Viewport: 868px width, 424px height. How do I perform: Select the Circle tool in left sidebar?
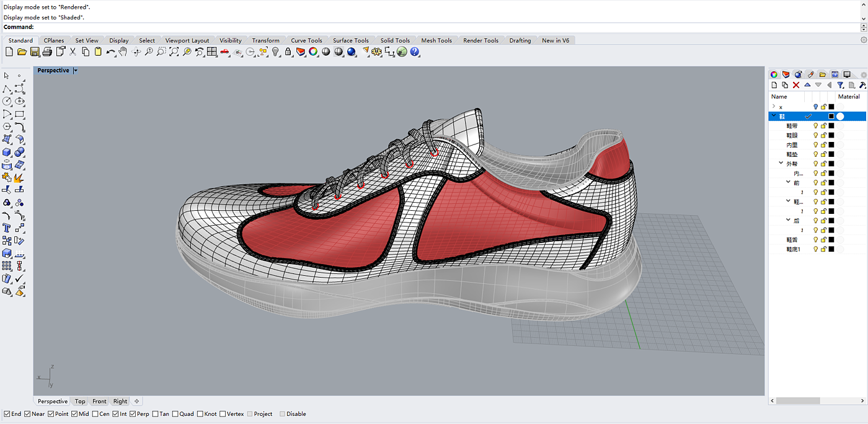(7, 101)
